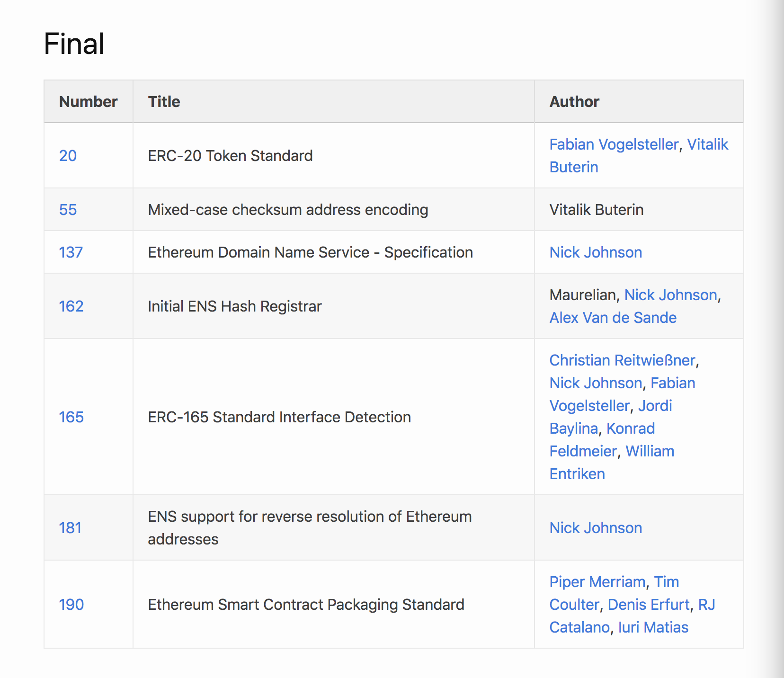Open Christian Reitwießner author link

point(622,360)
